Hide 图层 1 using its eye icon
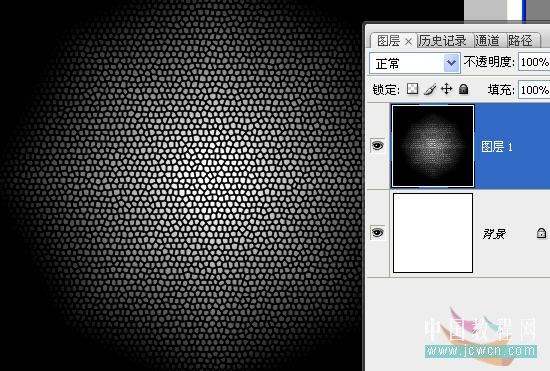 [377, 145]
